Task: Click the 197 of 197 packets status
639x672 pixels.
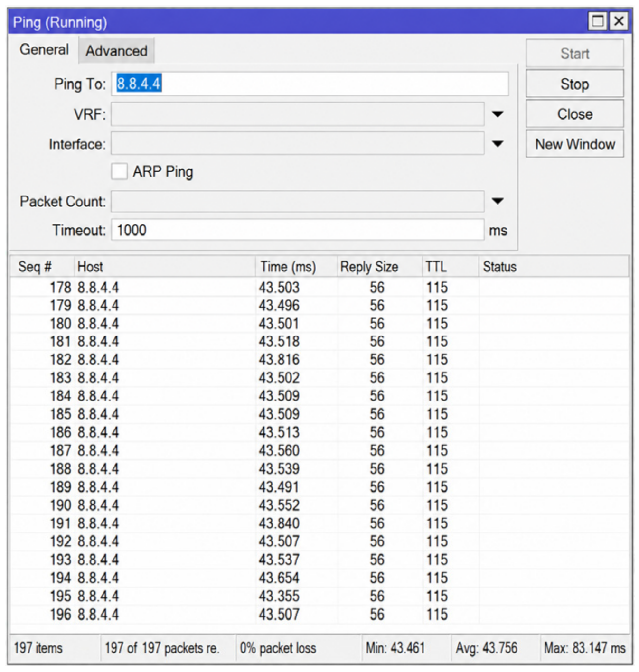Action: 162,648
